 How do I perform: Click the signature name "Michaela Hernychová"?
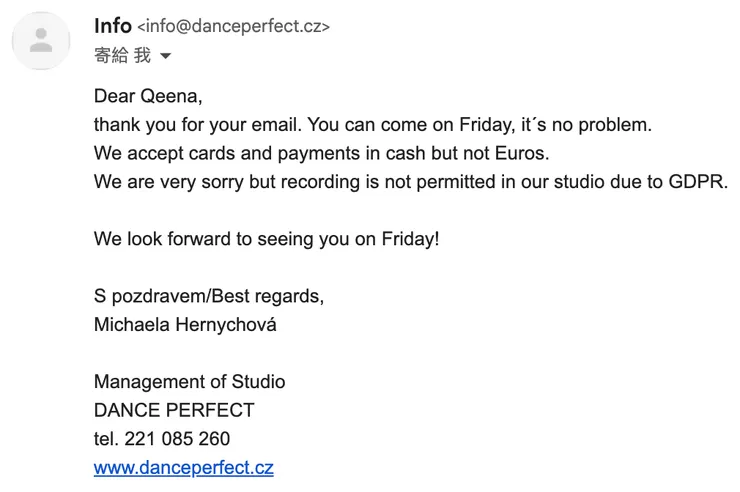click(x=185, y=325)
